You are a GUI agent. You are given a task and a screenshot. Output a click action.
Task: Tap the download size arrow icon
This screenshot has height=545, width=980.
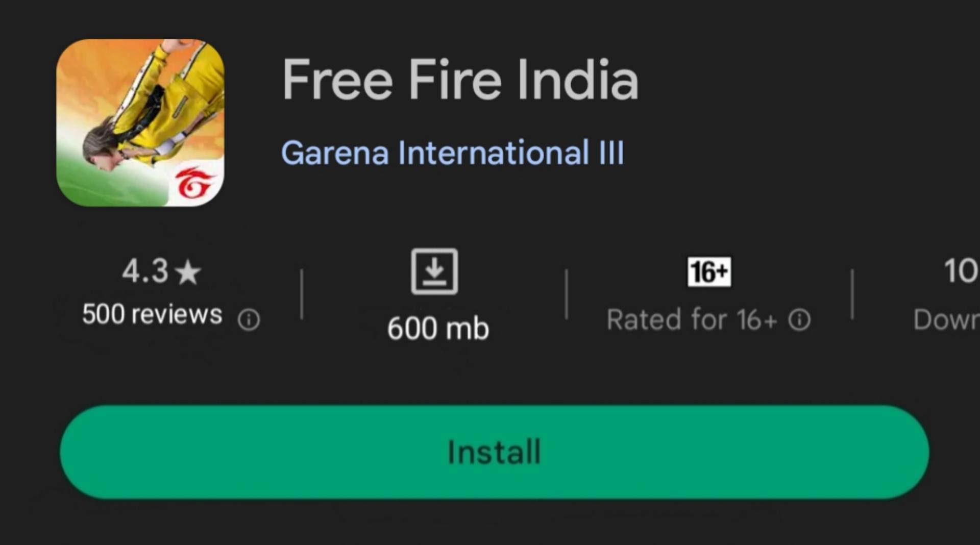coord(434,271)
